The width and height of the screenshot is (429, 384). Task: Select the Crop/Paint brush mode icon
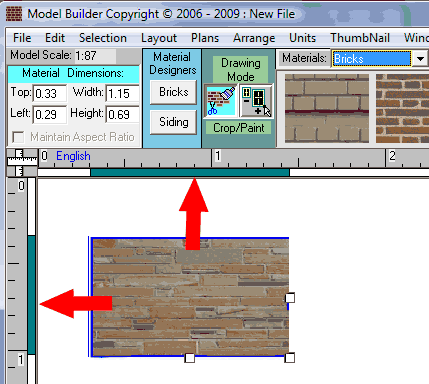(221, 101)
